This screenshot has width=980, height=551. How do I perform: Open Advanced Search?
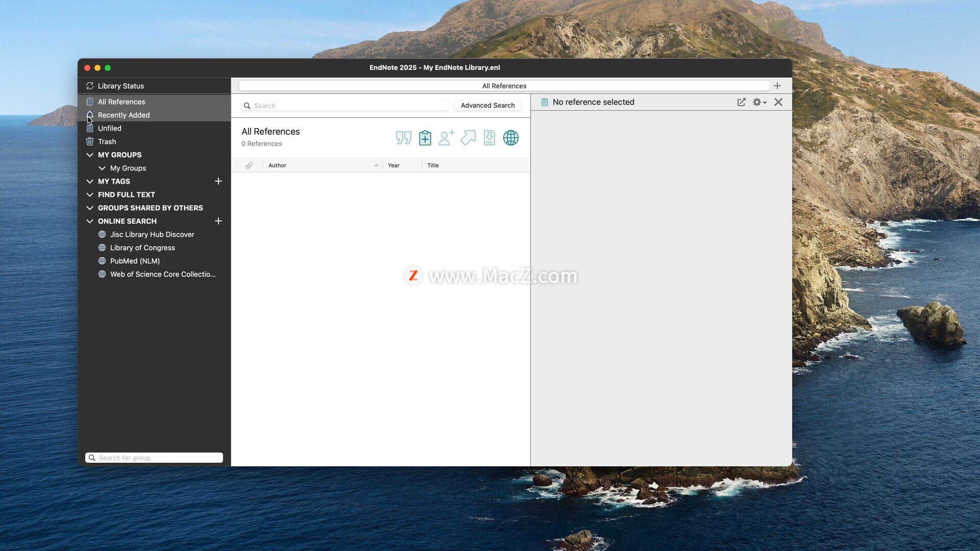[487, 105]
